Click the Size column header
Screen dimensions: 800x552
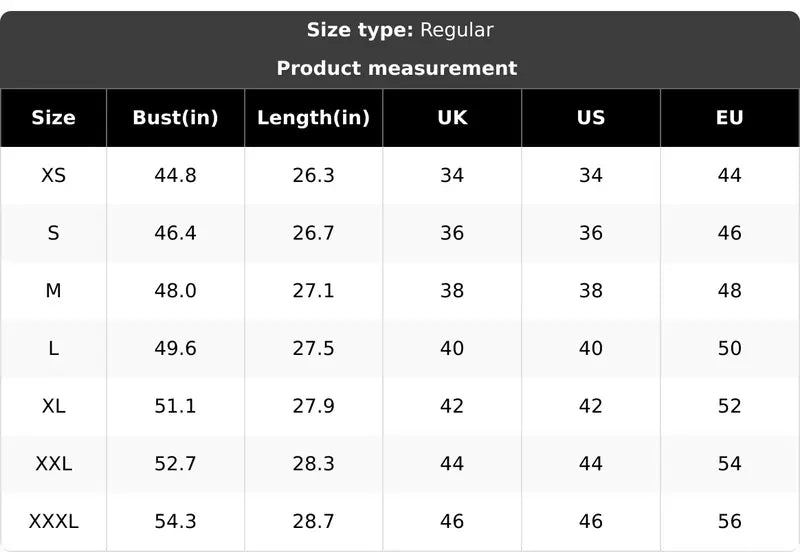point(54,118)
